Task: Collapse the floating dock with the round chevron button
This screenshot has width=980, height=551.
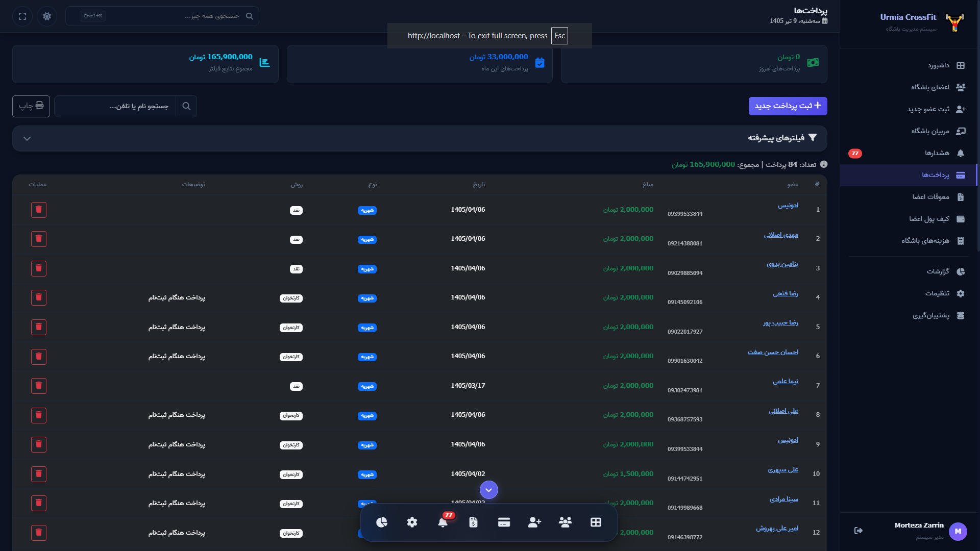Action: [488, 490]
